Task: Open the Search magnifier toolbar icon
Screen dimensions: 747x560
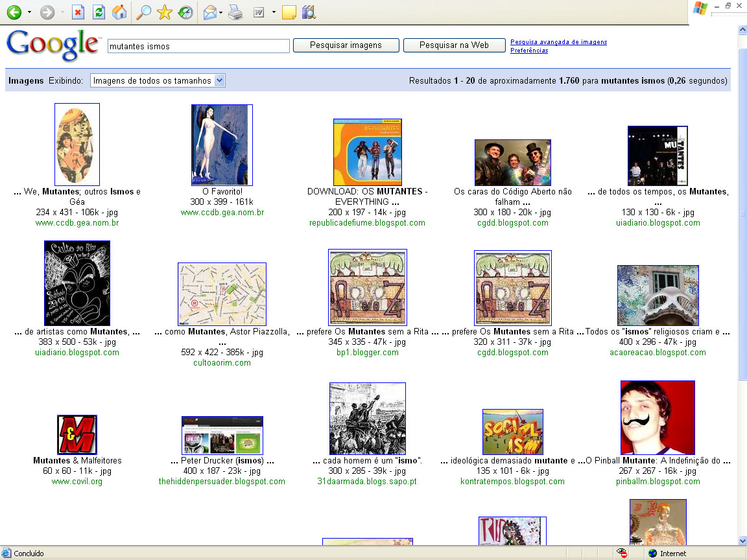Action: [143, 12]
